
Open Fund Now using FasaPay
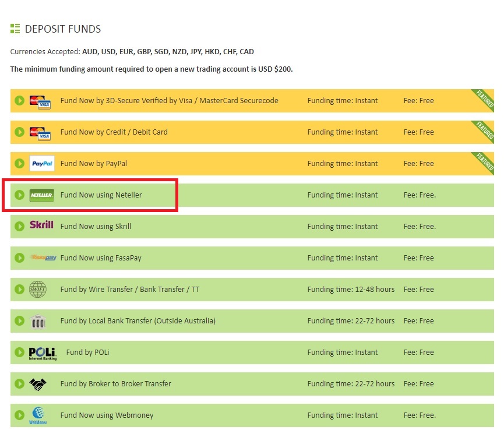[101, 258]
